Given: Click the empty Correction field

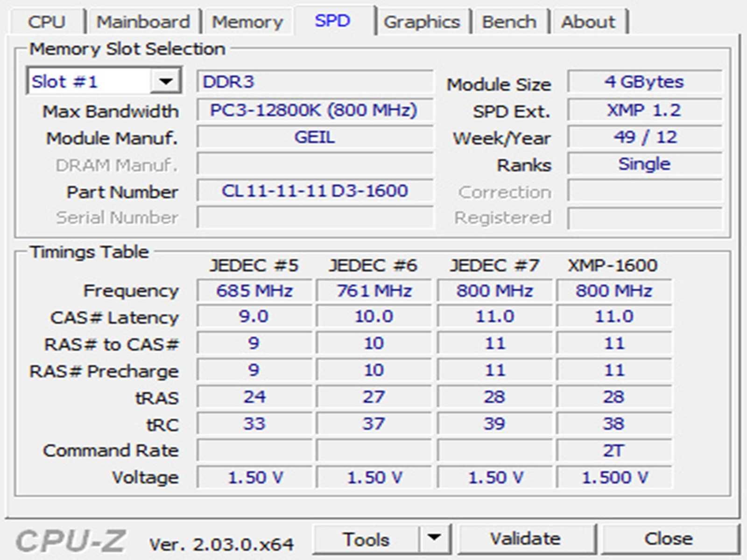Looking at the screenshot, I should pos(645,191).
